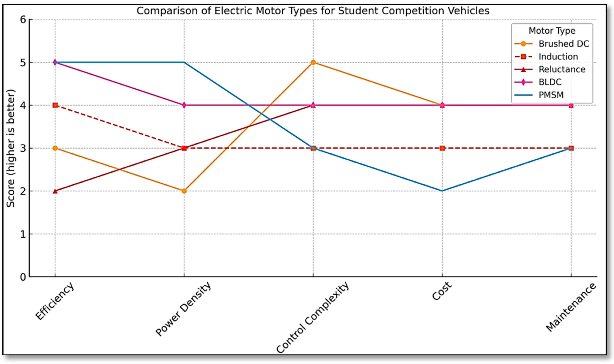Click the 'Score (higher is better)' axis label

point(11,148)
